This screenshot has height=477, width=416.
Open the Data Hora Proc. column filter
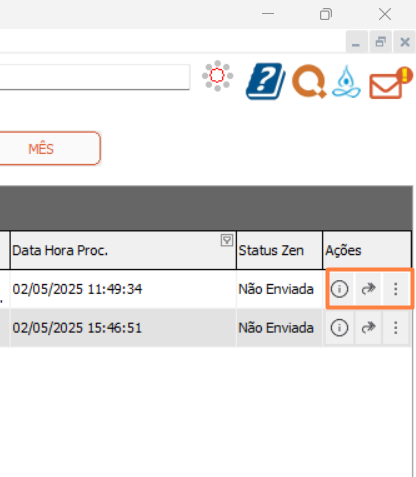pos(227,240)
